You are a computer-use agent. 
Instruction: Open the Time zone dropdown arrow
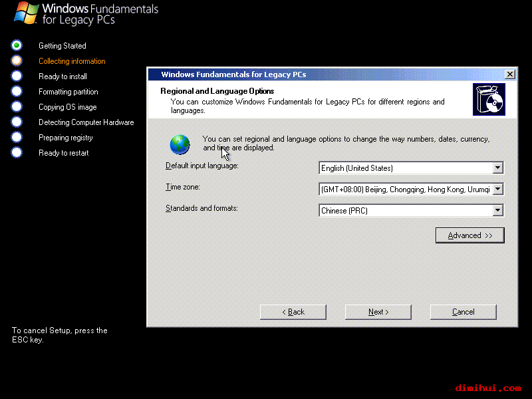497,189
